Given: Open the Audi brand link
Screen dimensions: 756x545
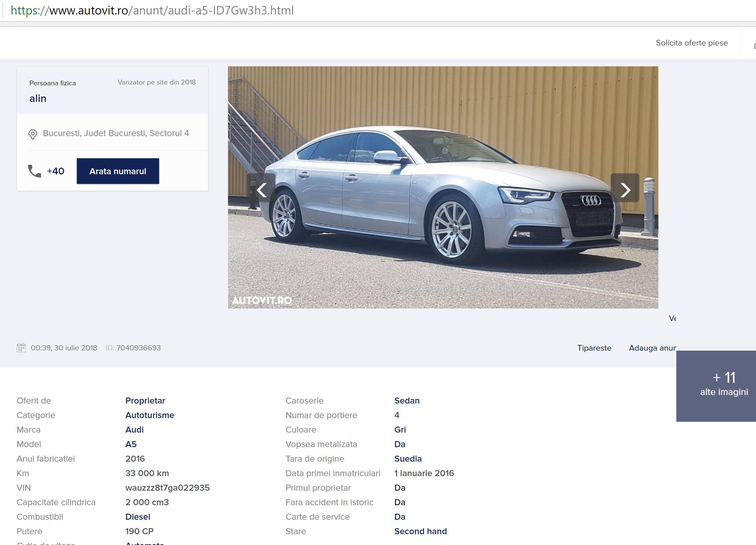Looking at the screenshot, I should 135,429.
